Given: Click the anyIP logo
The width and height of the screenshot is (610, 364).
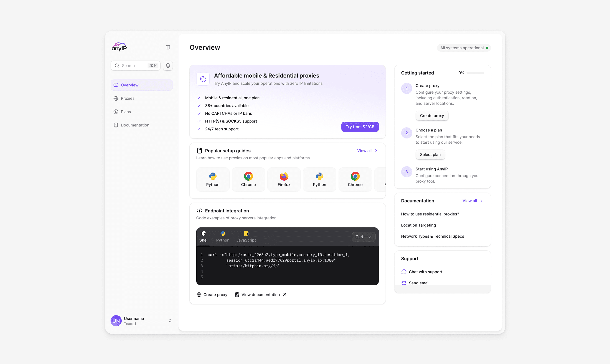Looking at the screenshot, I should pyautogui.click(x=119, y=47).
